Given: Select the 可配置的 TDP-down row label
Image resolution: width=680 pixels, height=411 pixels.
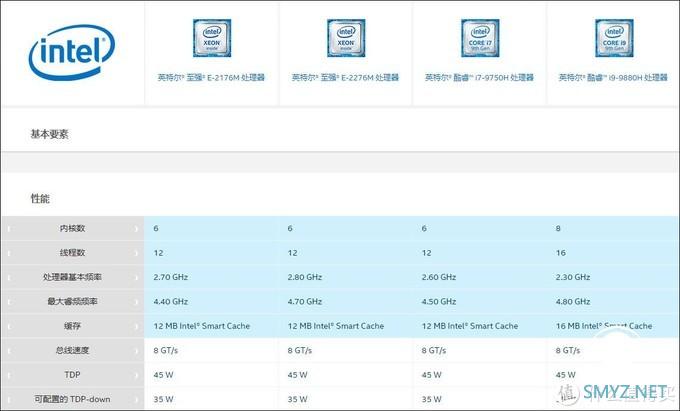Looking at the screenshot, I should pyautogui.click(x=72, y=399).
